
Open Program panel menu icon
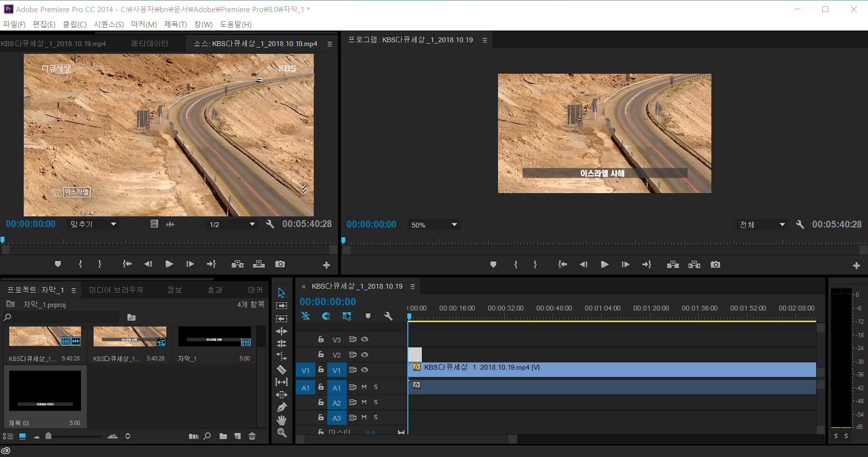484,40
